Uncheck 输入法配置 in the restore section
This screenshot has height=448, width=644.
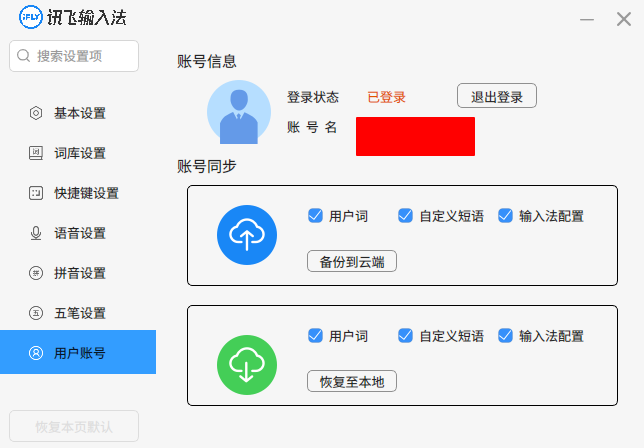click(505, 335)
